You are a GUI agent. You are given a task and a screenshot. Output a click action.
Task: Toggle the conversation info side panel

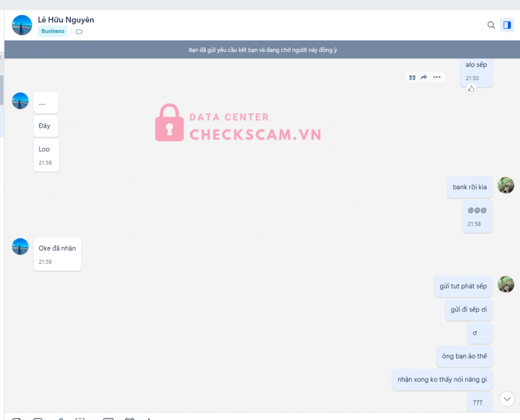tap(507, 25)
